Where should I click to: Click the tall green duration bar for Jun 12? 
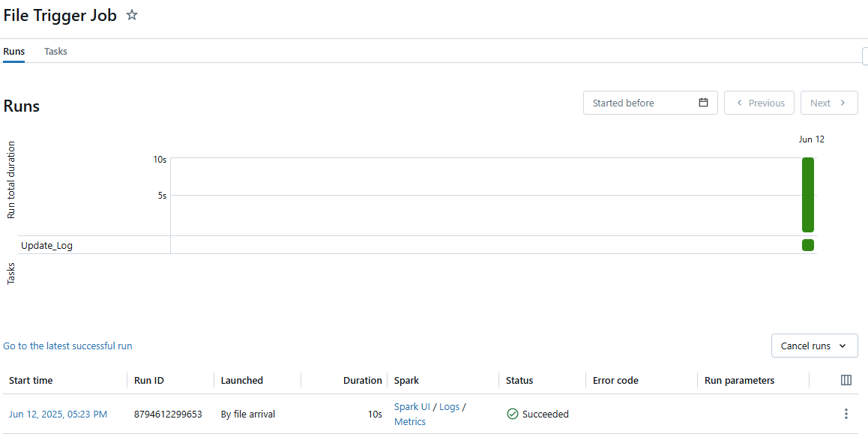point(808,195)
